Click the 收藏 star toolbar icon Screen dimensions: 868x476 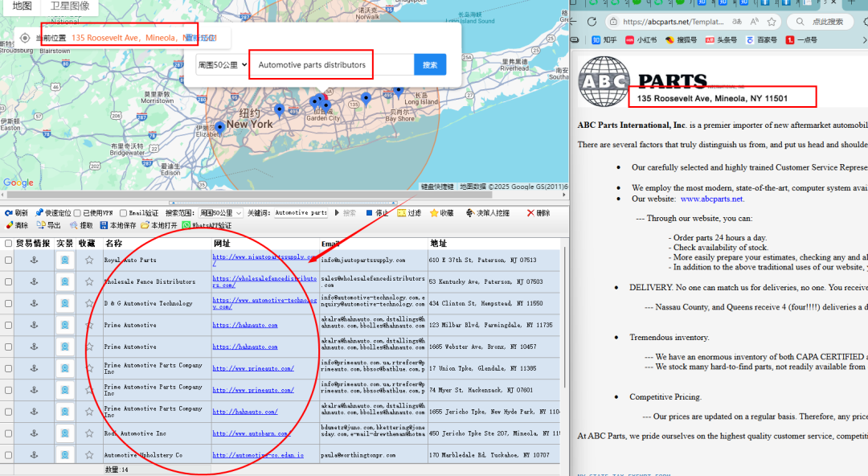click(434, 213)
